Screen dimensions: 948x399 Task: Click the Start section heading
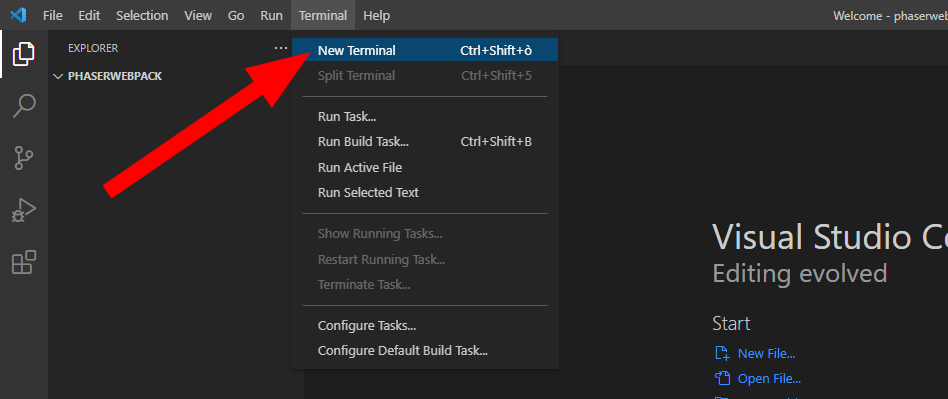(731, 323)
